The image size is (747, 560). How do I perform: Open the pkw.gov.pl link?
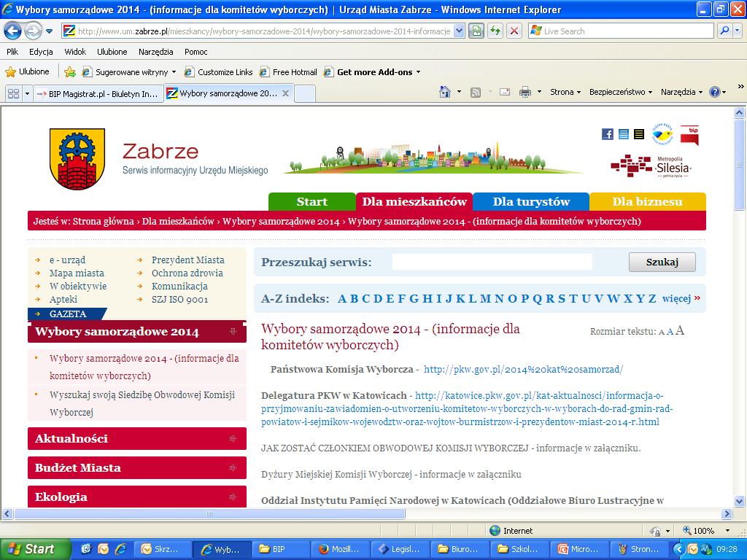(523, 370)
